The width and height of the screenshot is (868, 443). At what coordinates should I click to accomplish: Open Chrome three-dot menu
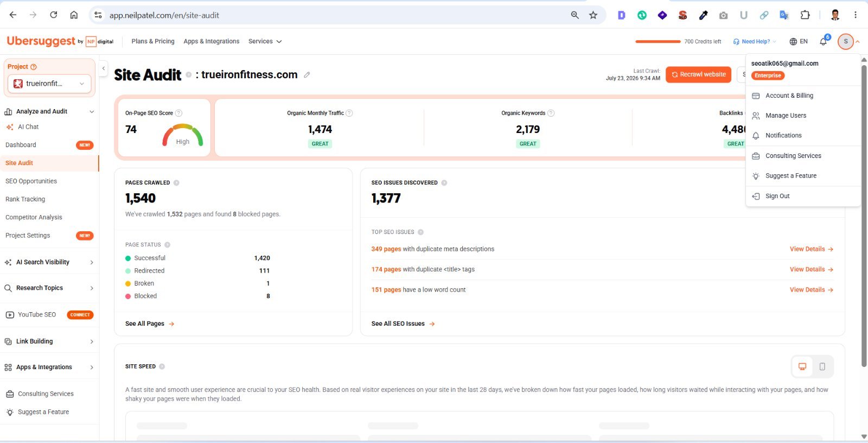point(856,15)
